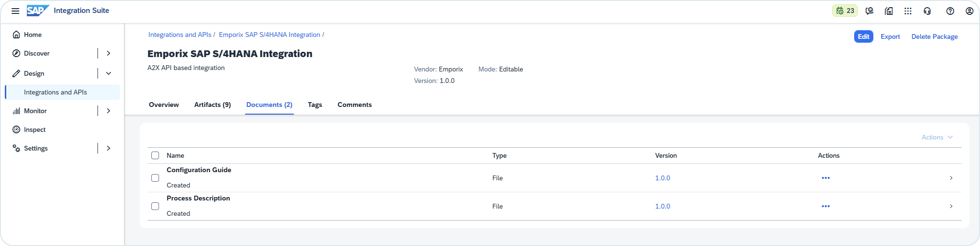Select Integrations and APIs in the sidebar

(63, 92)
